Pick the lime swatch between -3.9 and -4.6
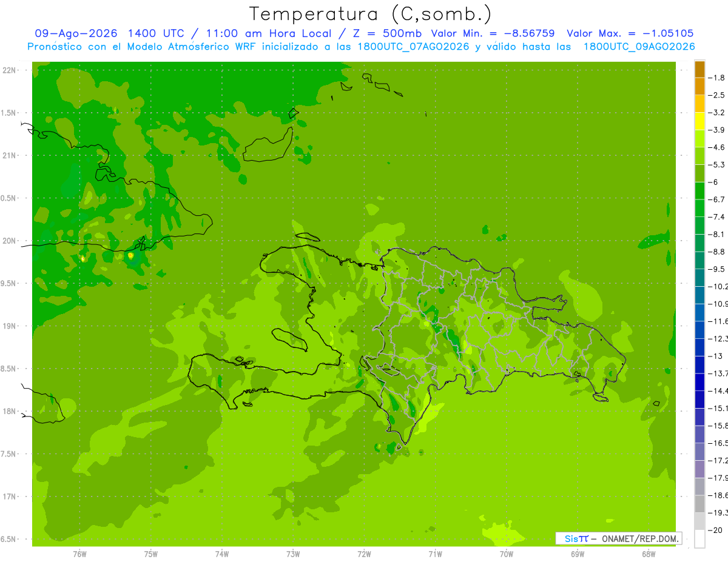728x562 pixels. click(699, 139)
